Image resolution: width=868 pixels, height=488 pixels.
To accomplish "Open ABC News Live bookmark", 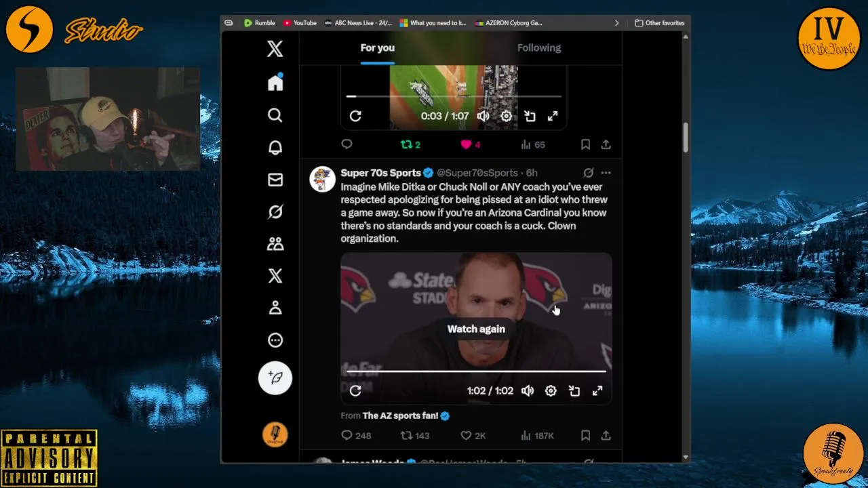I will tap(358, 23).
